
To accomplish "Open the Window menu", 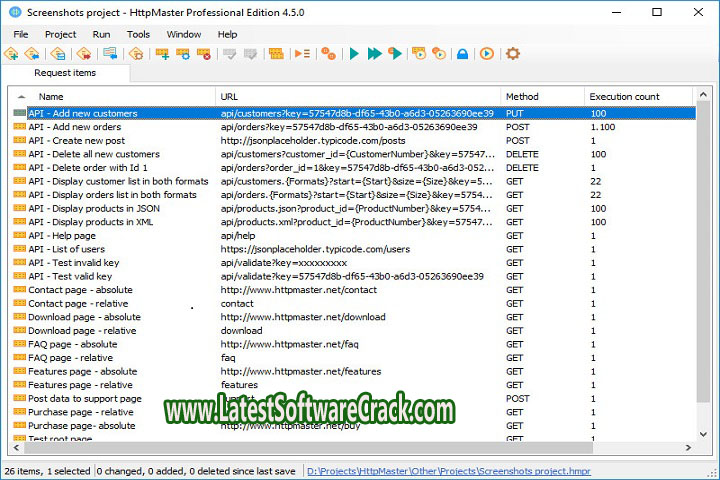I will click(184, 34).
